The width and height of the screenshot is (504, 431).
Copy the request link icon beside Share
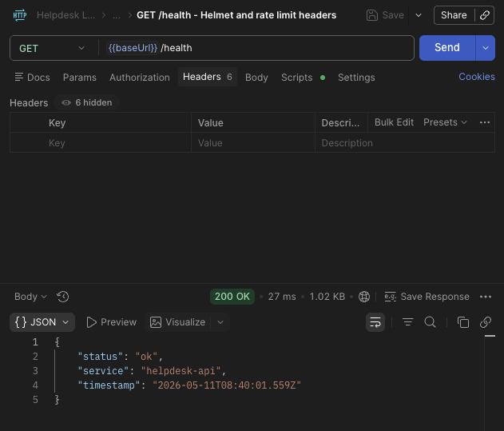[484, 15]
